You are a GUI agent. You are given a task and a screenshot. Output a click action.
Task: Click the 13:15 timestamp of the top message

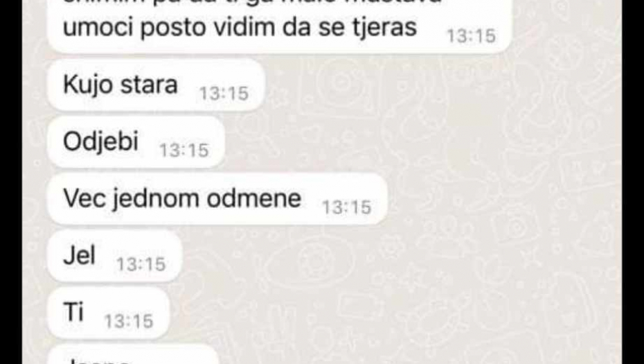(471, 36)
